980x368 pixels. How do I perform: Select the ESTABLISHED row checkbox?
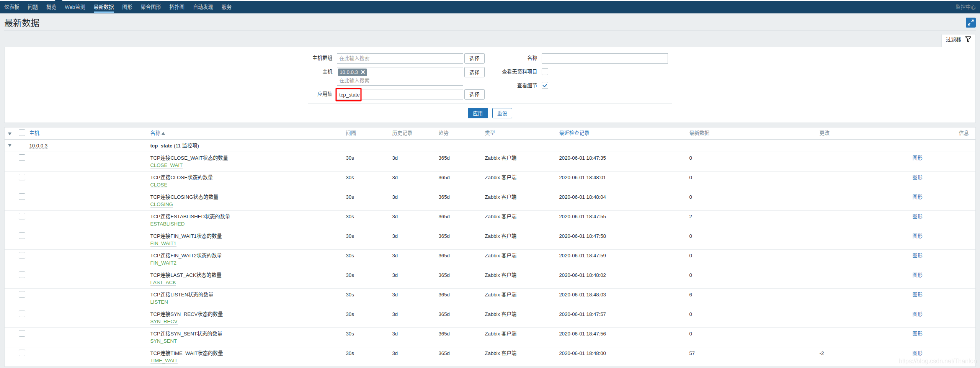[22, 216]
